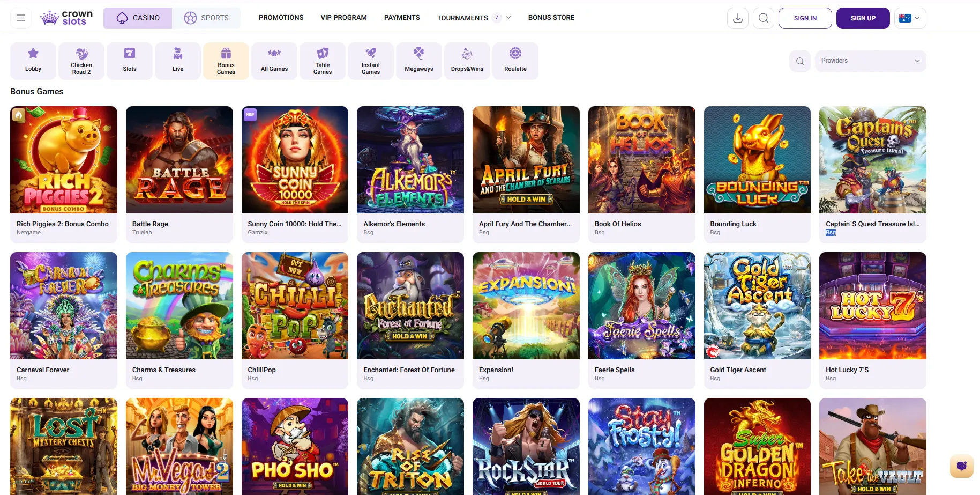Screen dimensions: 980x495
Task: Go to the Bonus Store
Action: coord(551,18)
